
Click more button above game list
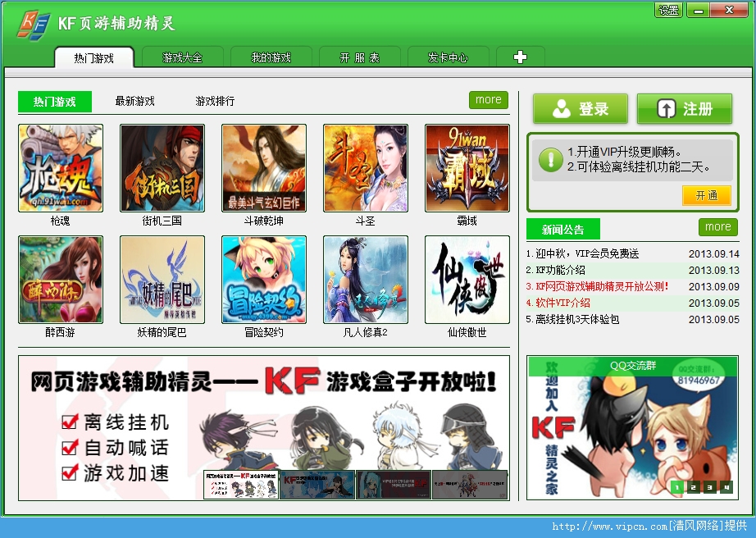tap(489, 100)
